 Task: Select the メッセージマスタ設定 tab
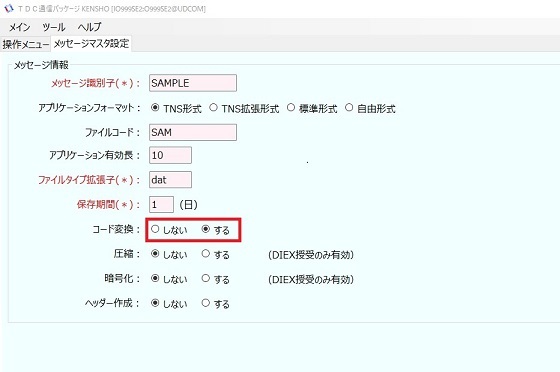click(91, 44)
